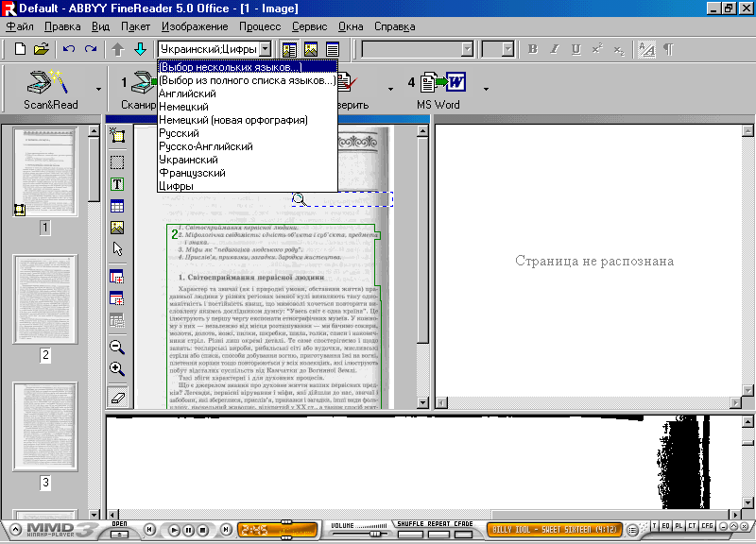Click the Open image folder icon
This screenshot has height=544, width=756.
coord(42,49)
